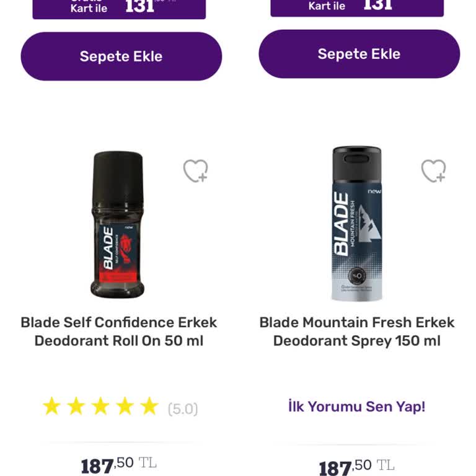Screen dimensions: 476x476
Task: Click the right Kart ile label
Action: (327, 6)
